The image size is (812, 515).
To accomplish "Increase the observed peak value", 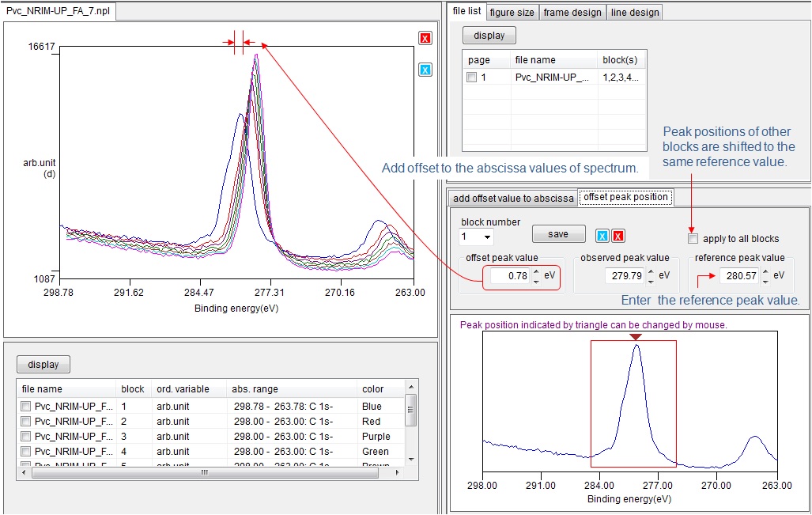I will click(651, 271).
